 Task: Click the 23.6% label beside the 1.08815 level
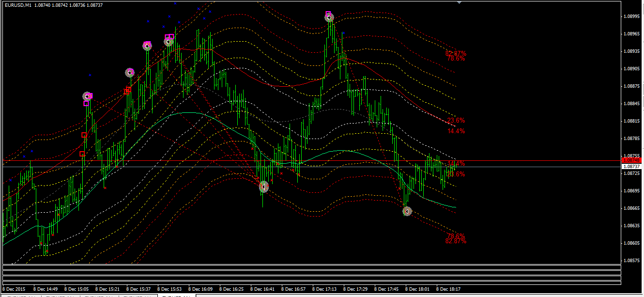(456, 120)
